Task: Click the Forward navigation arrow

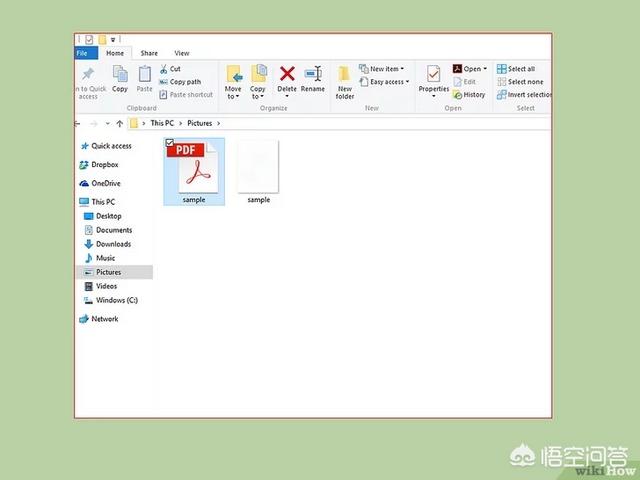Action: click(93, 123)
